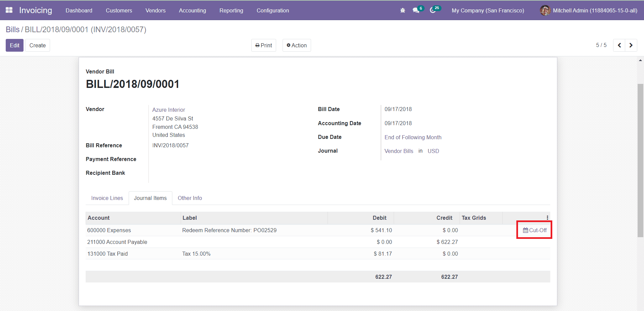Click the Create button
The width and height of the screenshot is (644, 311).
pos(37,45)
